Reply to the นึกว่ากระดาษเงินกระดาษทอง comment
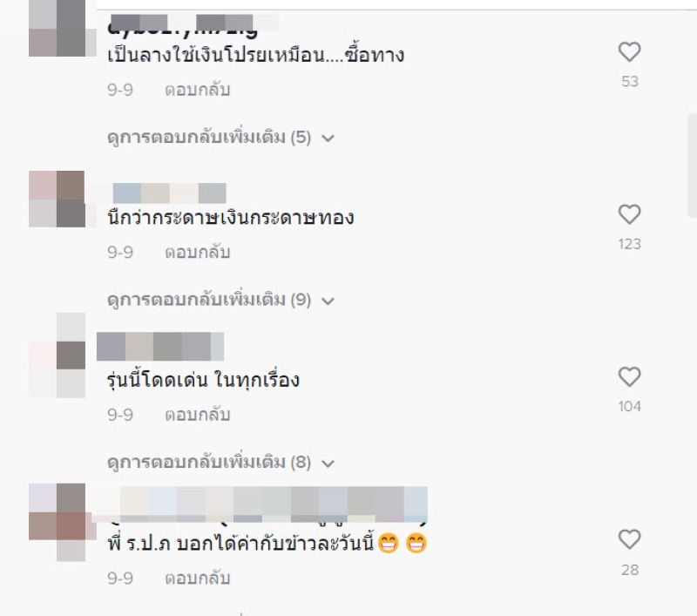Screen dimensions: 697x616 click(198, 253)
